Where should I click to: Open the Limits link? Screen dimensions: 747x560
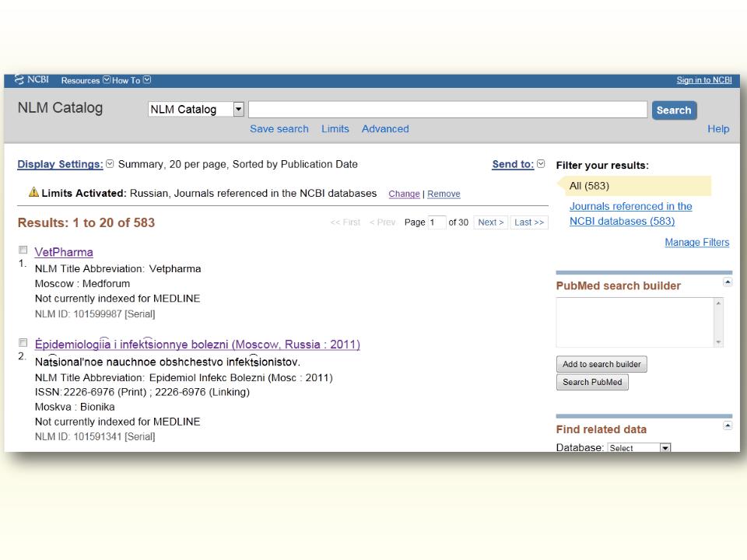[x=335, y=128]
